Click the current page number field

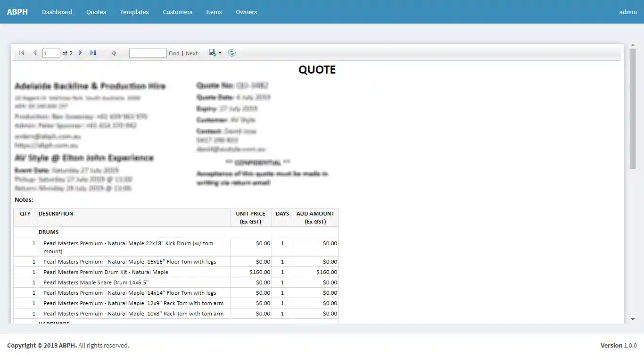[x=51, y=53]
